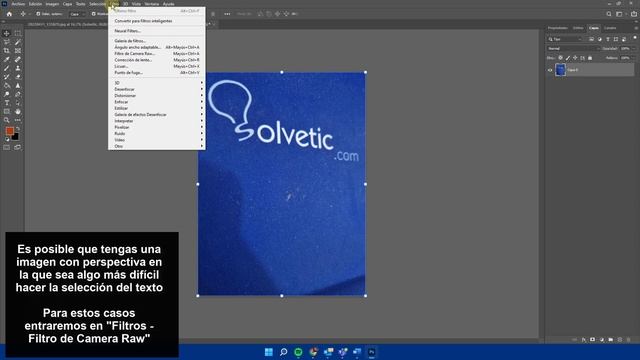Click the Share icon at top right

[x=634, y=14]
